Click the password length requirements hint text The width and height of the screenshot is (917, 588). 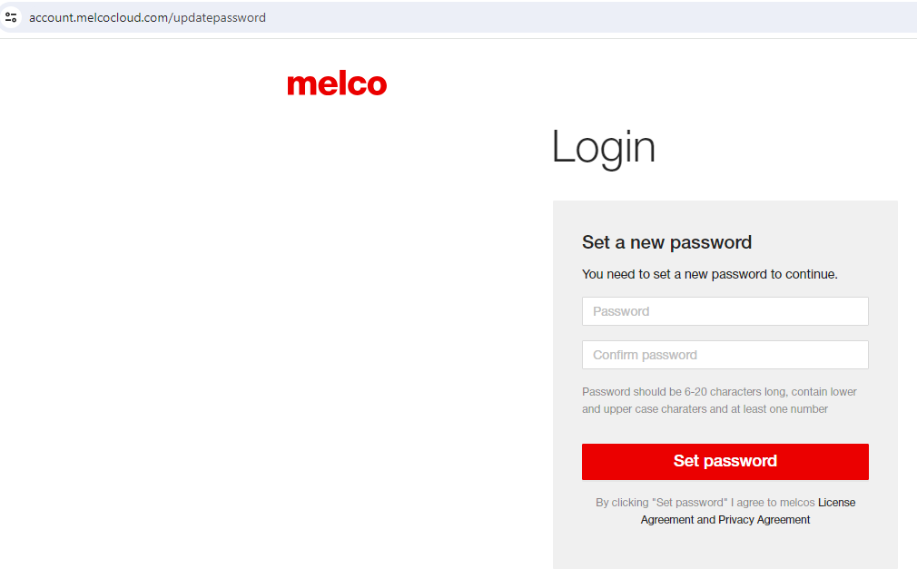tap(718, 400)
